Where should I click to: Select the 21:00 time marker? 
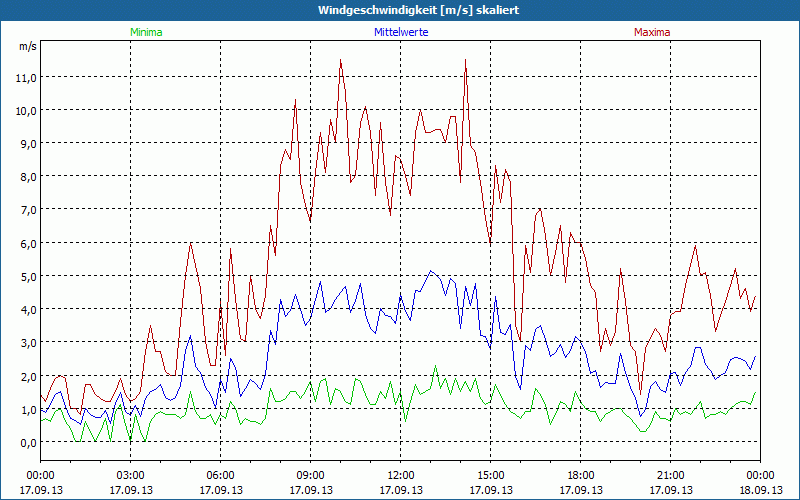pyautogui.click(x=671, y=475)
